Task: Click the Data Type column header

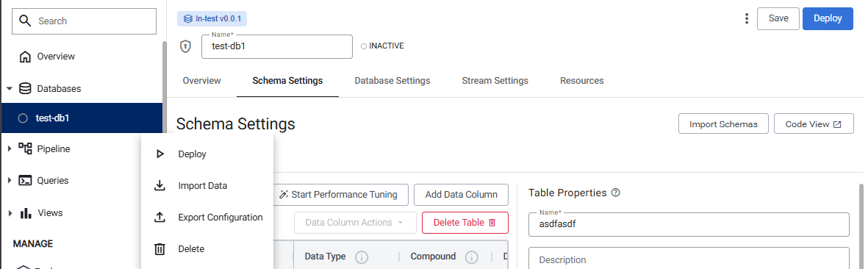Action: pyautogui.click(x=325, y=257)
